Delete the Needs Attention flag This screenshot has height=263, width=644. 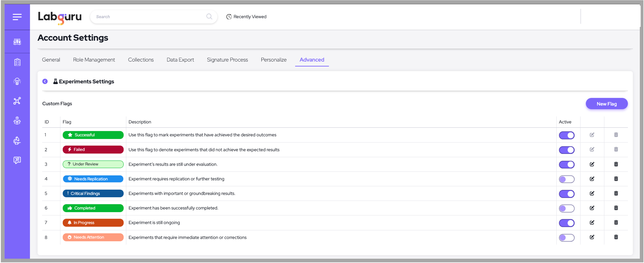click(x=616, y=237)
